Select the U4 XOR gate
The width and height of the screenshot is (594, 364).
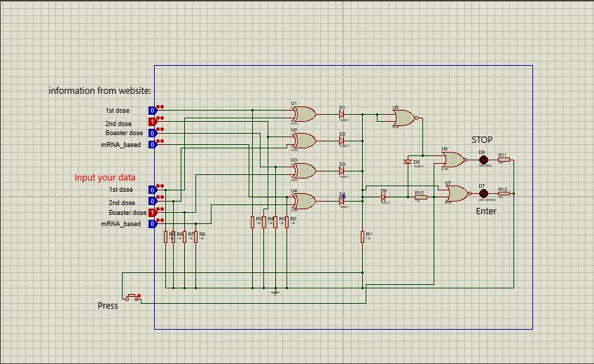coord(304,202)
